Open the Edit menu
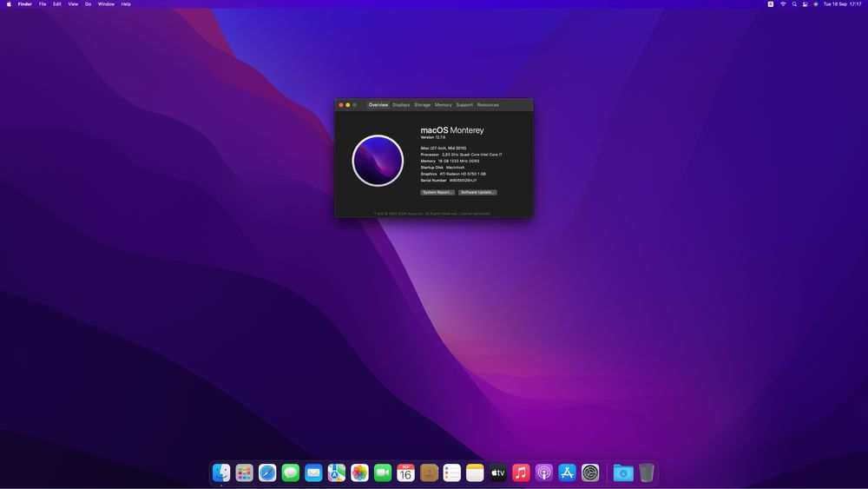 click(57, 3)
